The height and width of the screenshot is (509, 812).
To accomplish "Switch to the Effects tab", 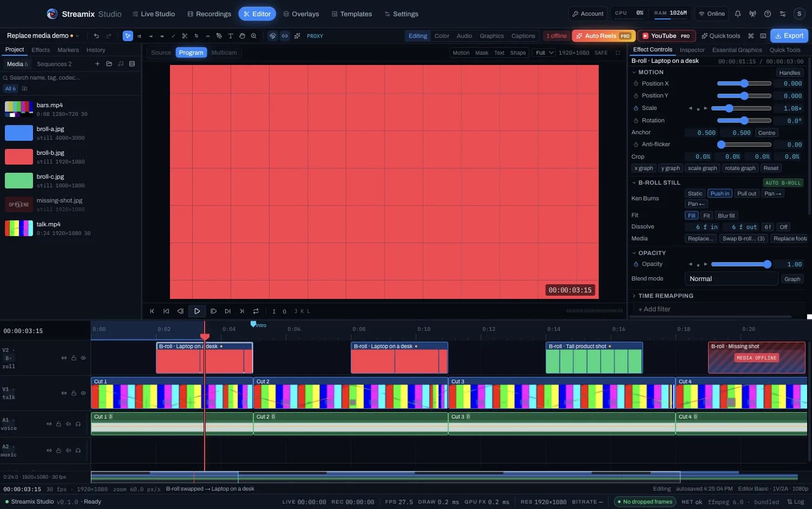I will tap(41, 50).
